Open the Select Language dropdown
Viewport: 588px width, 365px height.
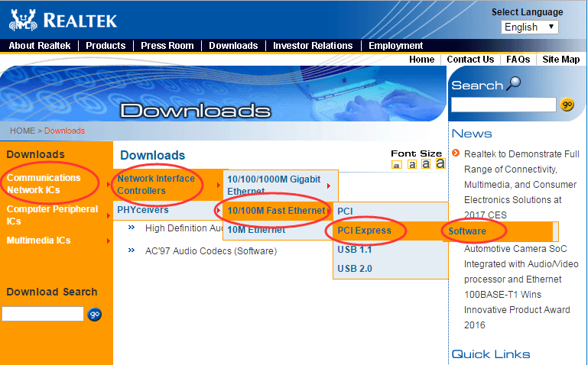coord(529,27)
